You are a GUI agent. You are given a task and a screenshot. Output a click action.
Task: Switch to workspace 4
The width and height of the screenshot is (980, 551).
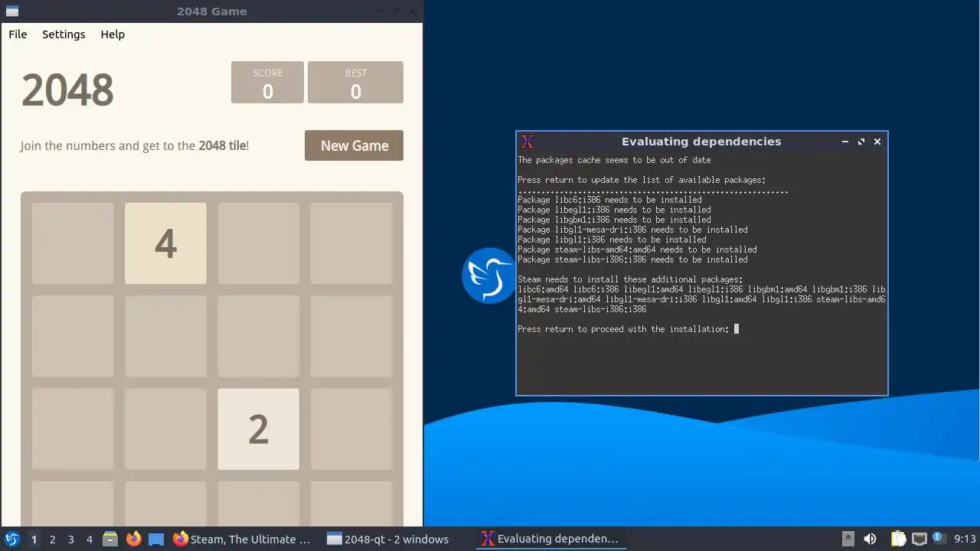click(89, 540)
